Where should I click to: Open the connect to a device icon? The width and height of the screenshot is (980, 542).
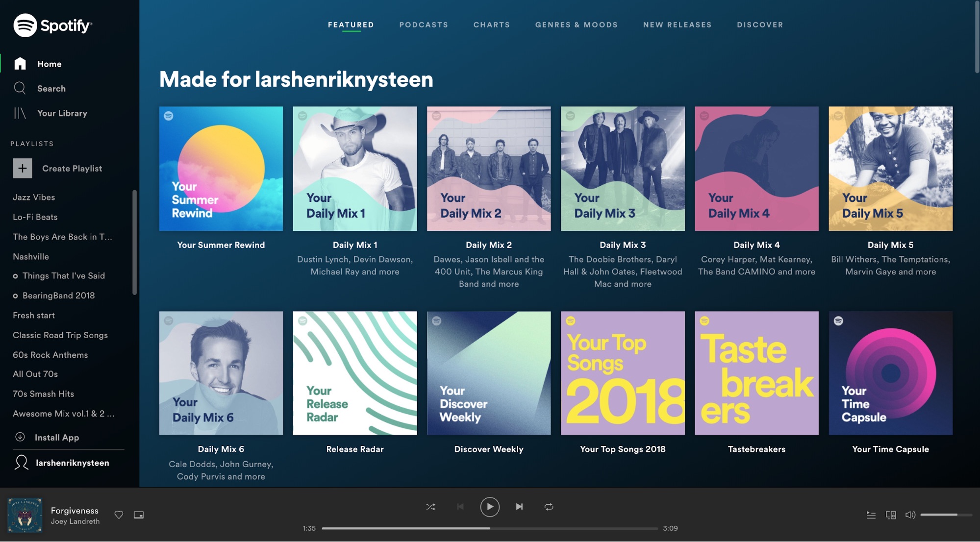point(890,515)
